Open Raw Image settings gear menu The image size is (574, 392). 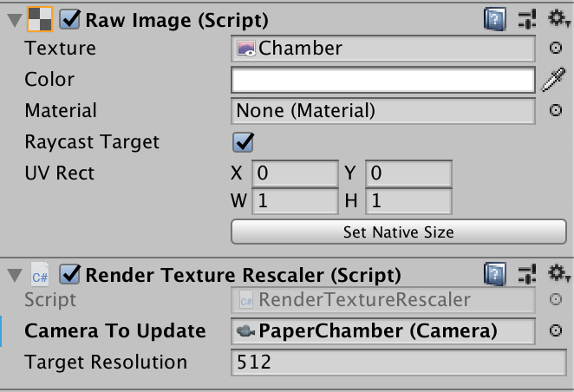(556, 18)
